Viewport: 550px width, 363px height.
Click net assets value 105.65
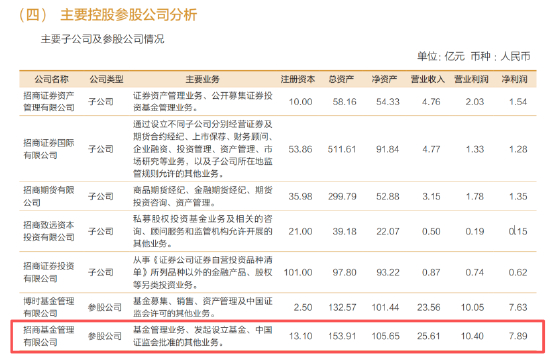385,336
